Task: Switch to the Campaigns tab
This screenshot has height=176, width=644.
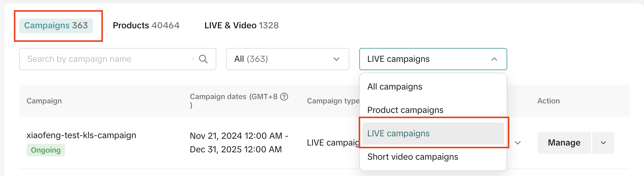Action: [x=56, y=26]
